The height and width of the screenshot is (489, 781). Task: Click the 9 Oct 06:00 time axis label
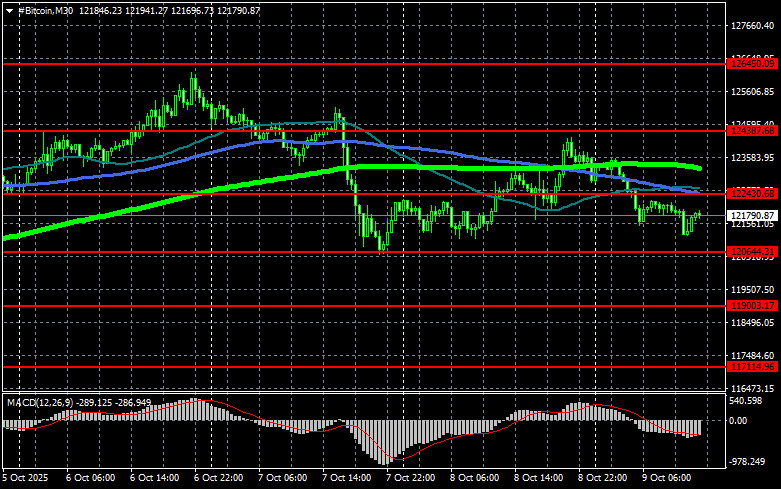pos(666,478)
